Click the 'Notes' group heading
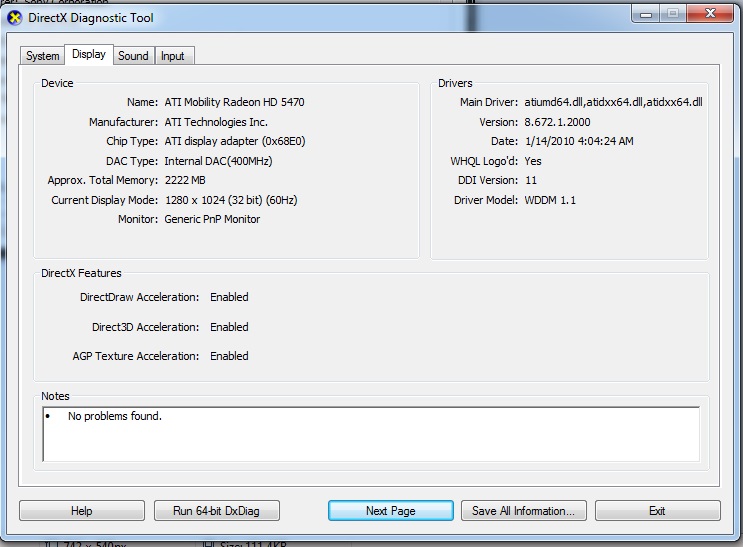This screenshot has width=743, height=547. [x=55, y=396]
